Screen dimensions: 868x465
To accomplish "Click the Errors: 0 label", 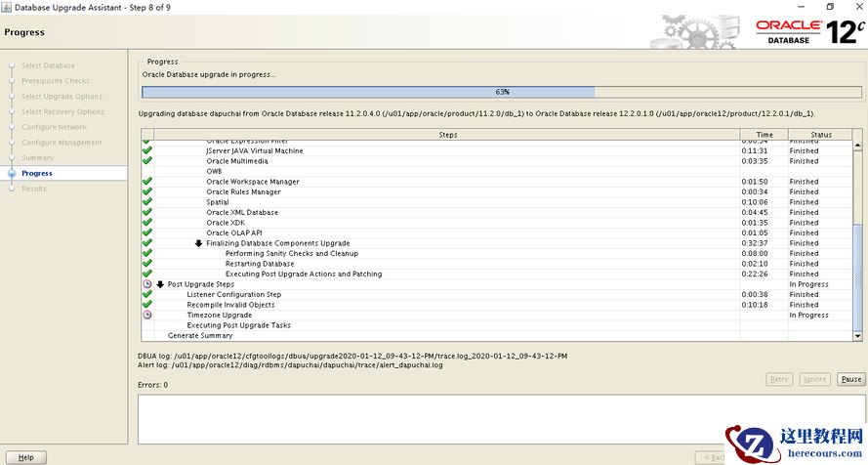I will [152, 385].
